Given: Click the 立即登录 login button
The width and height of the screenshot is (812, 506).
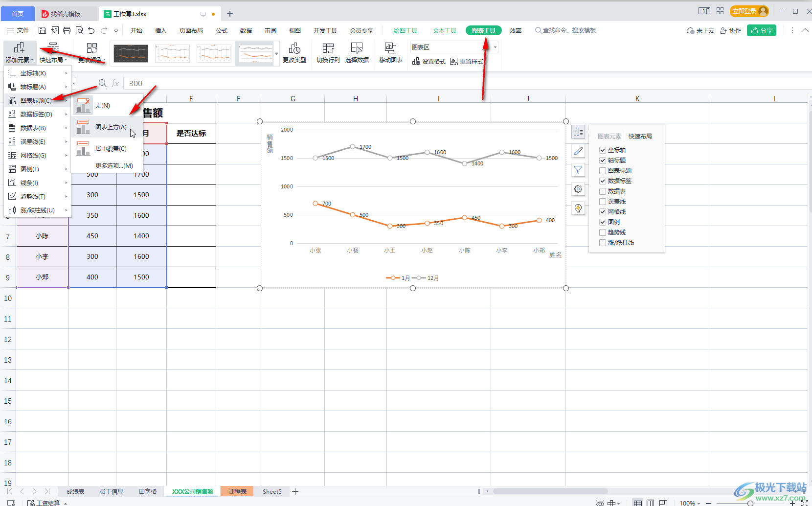Looking at the screenshot, I should (749, 11).
